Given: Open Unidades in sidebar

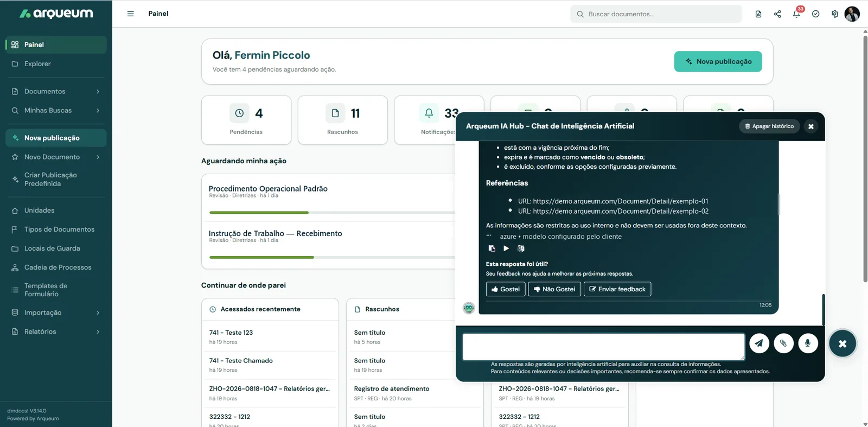Looking at the screenshot, I should (56, 210).
